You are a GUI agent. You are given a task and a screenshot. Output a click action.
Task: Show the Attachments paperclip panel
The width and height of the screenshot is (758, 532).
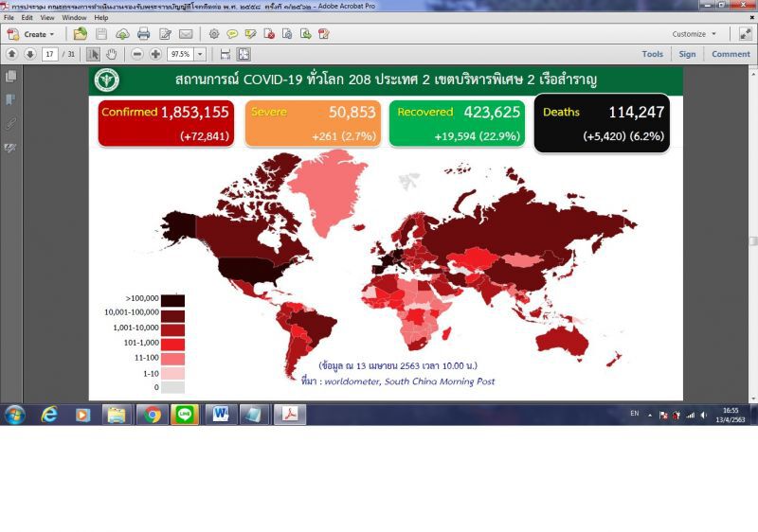click(10, 124)
